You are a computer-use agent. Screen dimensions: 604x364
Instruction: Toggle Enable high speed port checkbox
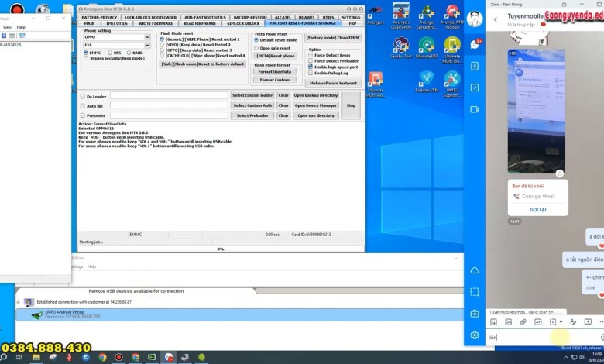[311, 67]
